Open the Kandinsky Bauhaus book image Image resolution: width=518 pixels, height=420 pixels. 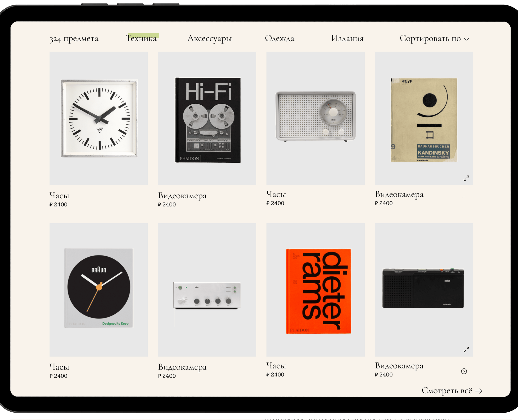click(424, 120)
